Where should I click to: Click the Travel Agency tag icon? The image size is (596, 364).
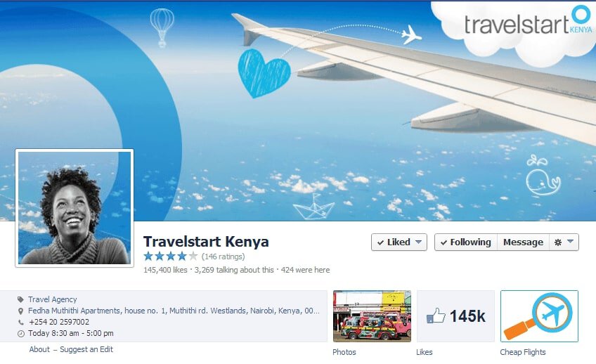20,299
